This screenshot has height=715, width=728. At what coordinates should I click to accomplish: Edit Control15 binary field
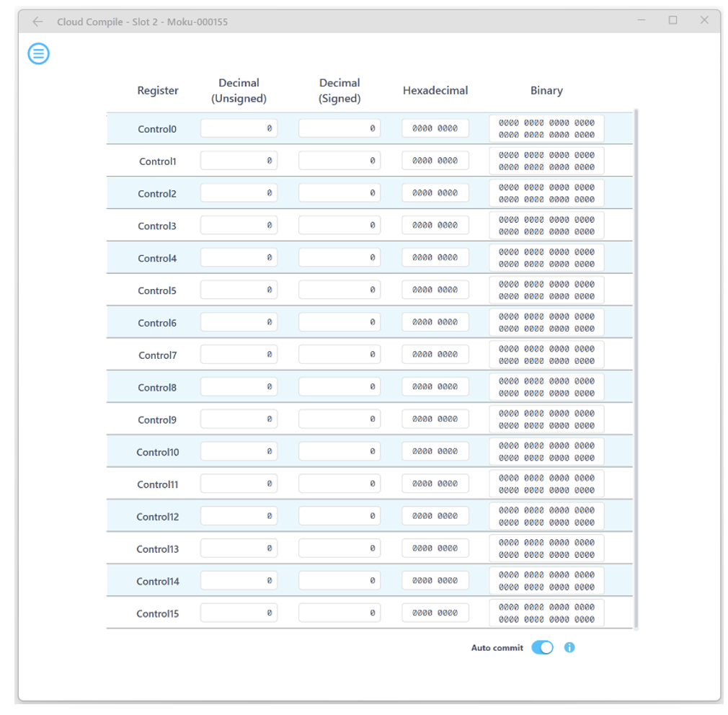coord(546,613)
